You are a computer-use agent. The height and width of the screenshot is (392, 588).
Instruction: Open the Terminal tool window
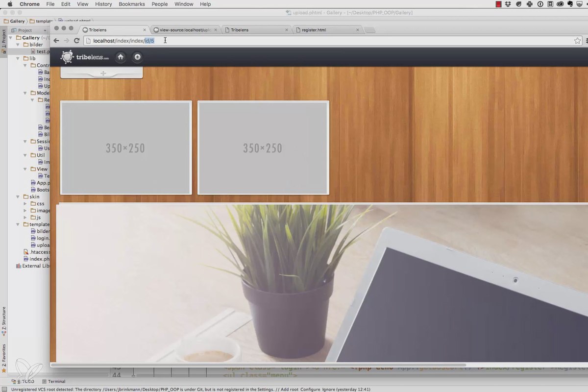tap(53, 381)
